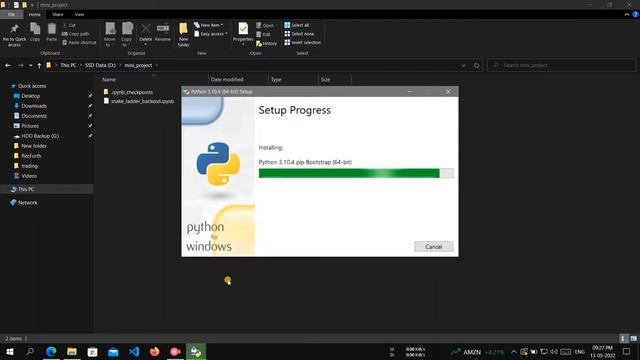Open the Properties icon in ribbon
Screen dimensions: 640x360
243,29
